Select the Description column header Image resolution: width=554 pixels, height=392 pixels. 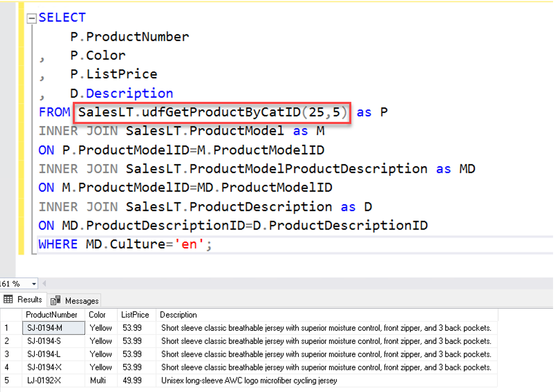point(178,315)
